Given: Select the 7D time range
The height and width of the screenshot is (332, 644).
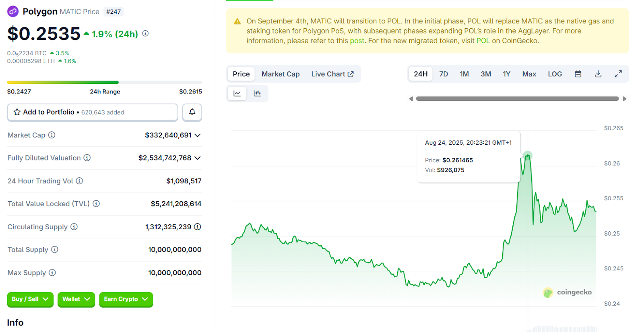Looking at the screenshot, I should [444, 74].
